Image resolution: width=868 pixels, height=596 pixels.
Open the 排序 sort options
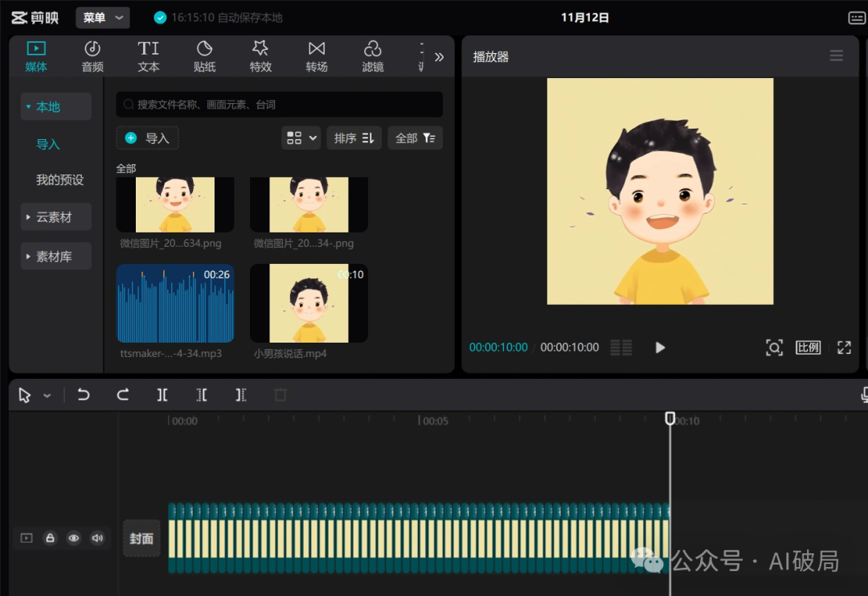(354, 138)
